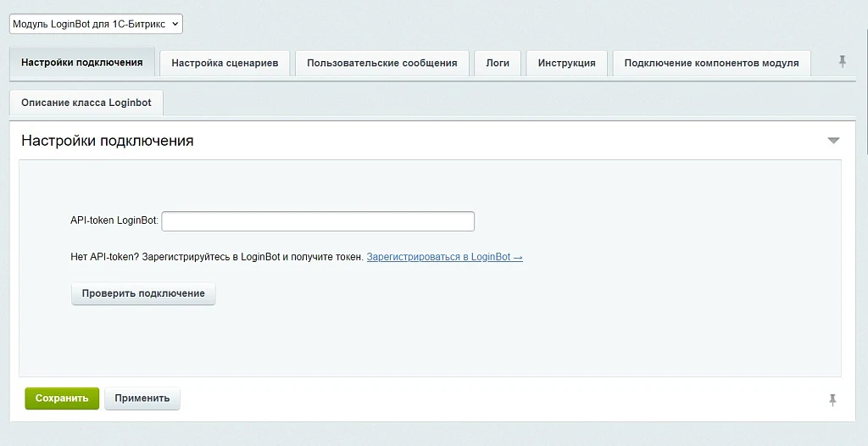Click the Применить button
Image resolution: width=868 pixels, height=446 pixels.
point(142,399)
